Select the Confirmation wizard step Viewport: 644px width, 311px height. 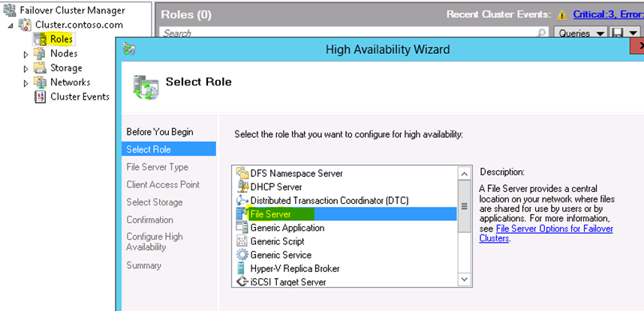(150, 220)
